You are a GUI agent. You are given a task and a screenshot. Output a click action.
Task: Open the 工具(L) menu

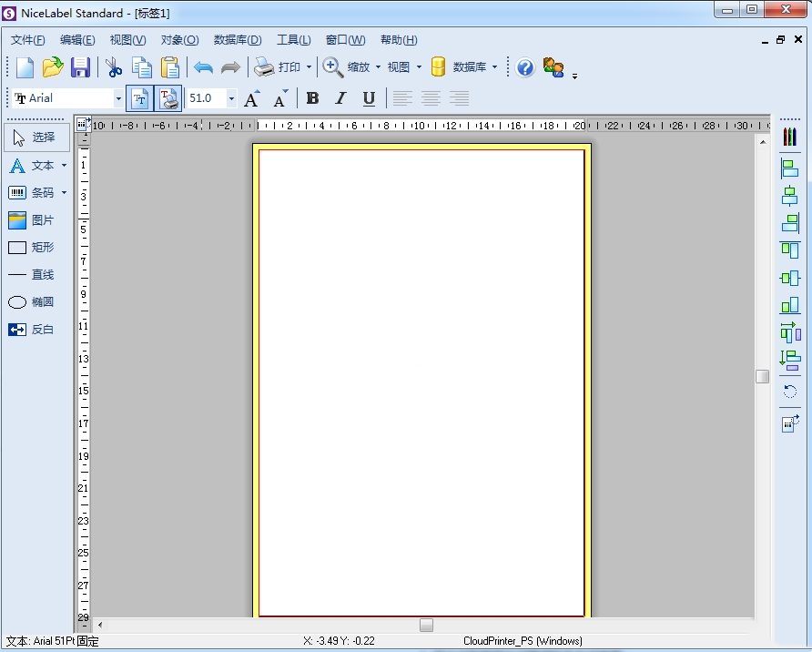click(294, 40)
